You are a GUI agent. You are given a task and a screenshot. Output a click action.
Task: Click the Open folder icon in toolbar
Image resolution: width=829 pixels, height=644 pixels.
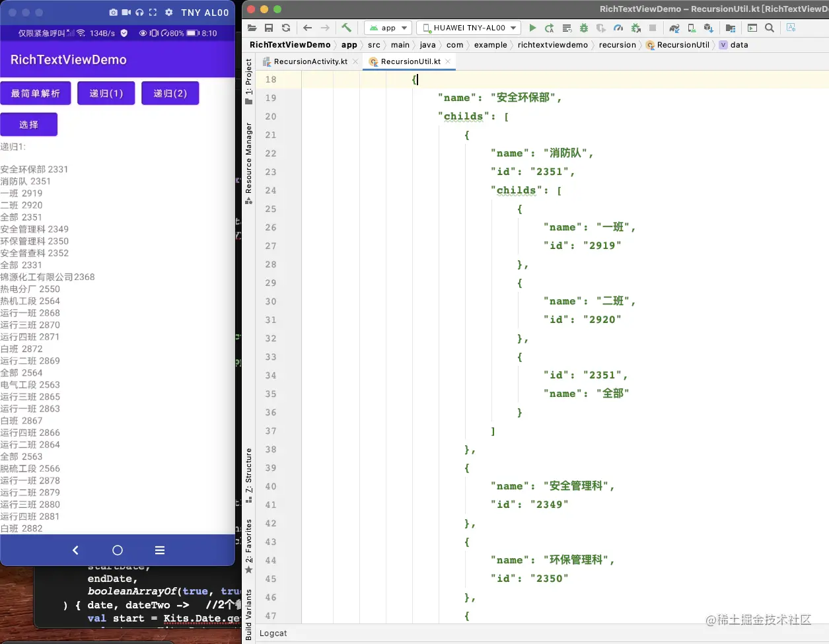pos(252,28)
